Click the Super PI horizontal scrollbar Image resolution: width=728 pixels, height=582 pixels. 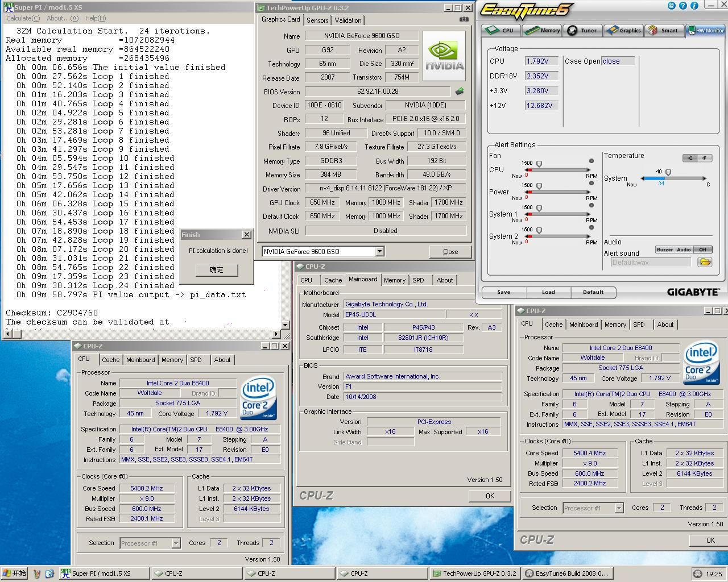(x=142, y=334)
